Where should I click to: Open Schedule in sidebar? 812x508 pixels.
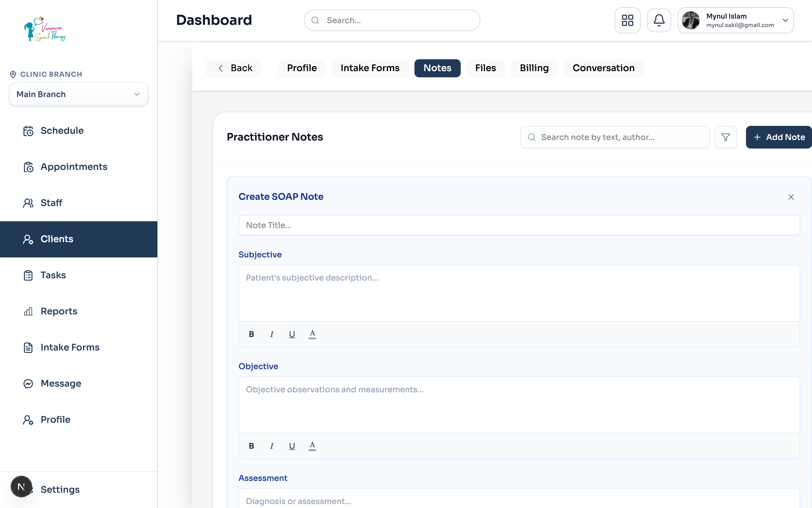click(x=78, y=131)
